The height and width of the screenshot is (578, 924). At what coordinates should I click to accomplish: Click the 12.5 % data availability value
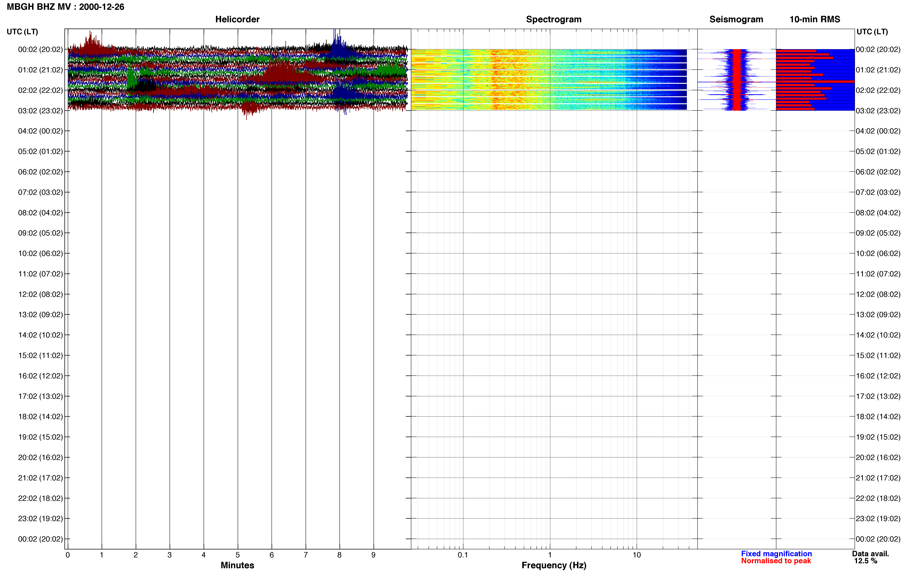865,561
